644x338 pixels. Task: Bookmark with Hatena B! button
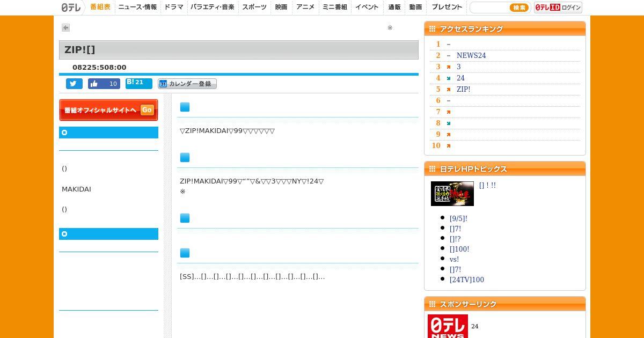pos(139,83)
